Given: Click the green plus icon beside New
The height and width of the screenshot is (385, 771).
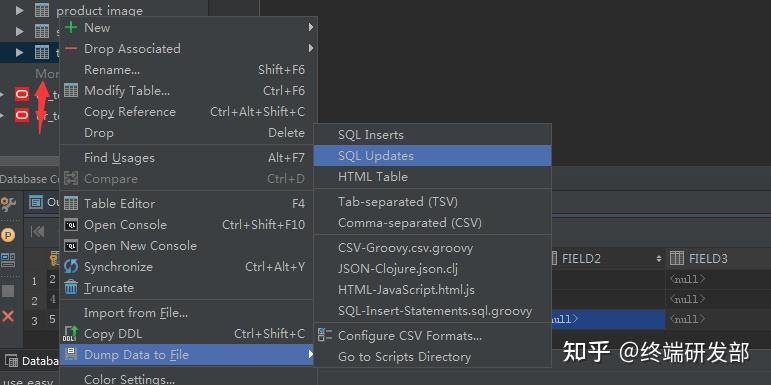Looking at the screenshot, I should tap(71, 28).
